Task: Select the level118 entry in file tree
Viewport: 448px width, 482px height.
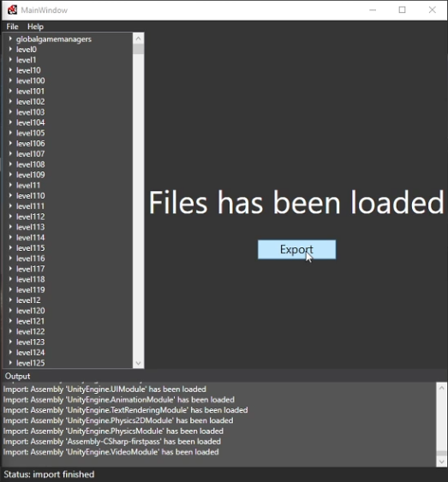Action: pos(31,279)
